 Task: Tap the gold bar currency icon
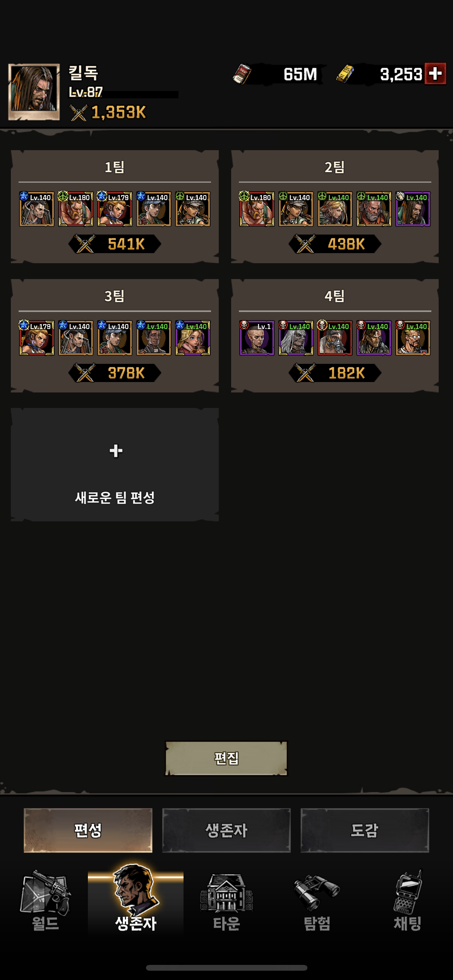pyautogui.click(x=345, y=74)
